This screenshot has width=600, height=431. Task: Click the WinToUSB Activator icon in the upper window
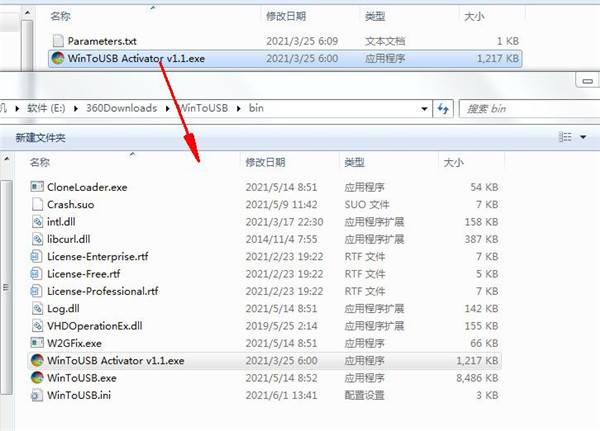coord(58,58)
